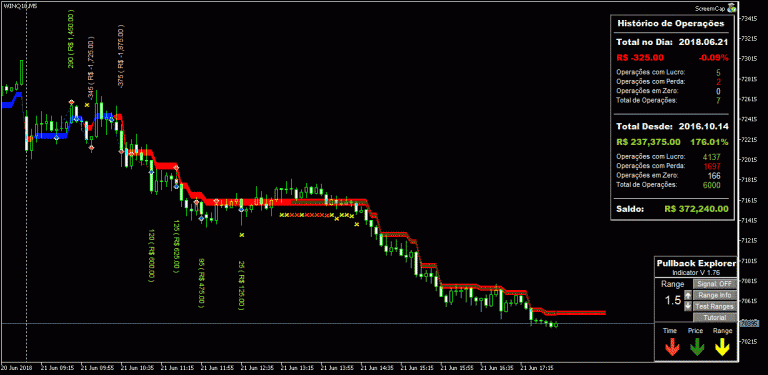Select the Range value 1.5 field
The width and height of the screenshot is (768, 375).
click(x=672, y=301)
